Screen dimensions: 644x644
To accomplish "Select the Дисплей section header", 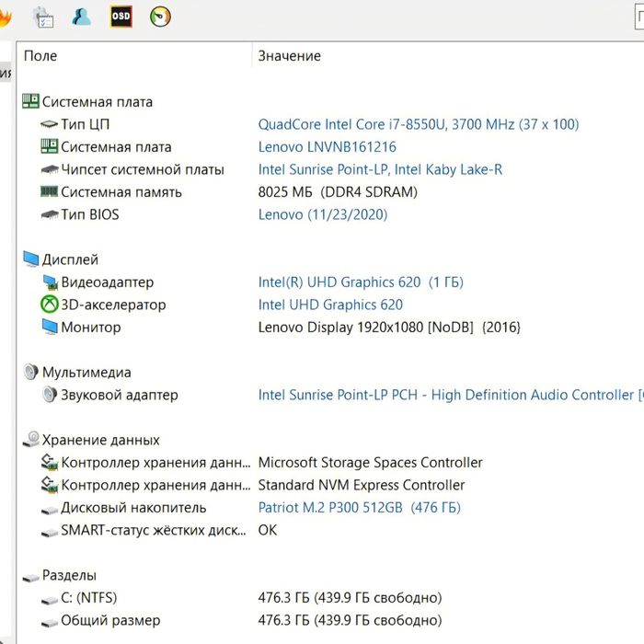I will point(70,259).
